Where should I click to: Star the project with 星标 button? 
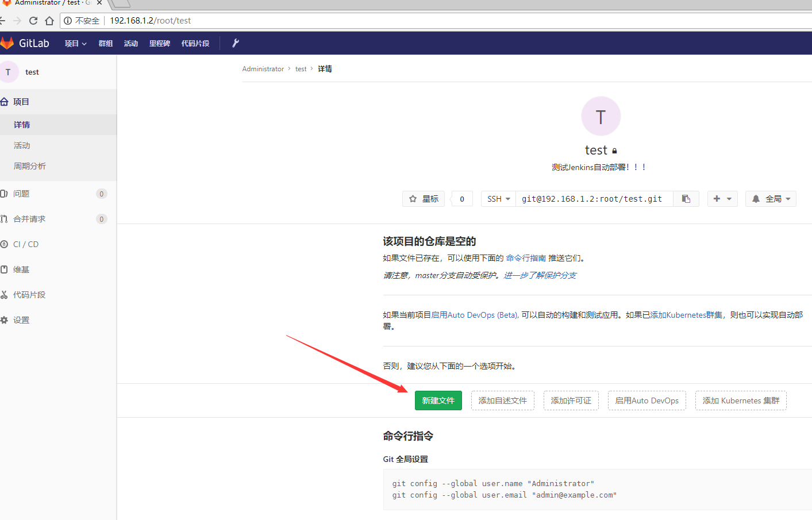pyautogui.click(x=424, y=199)
